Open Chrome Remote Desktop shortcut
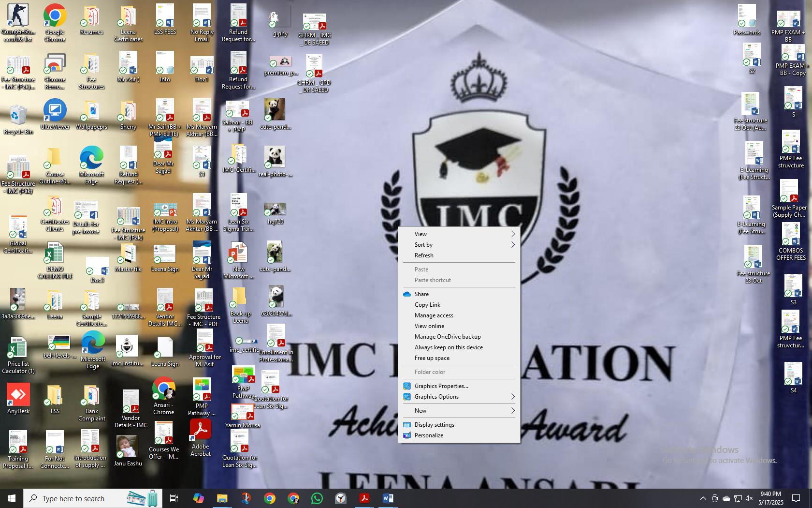The width and height of the screenshot is (812, 508). [x=55, y=72]
